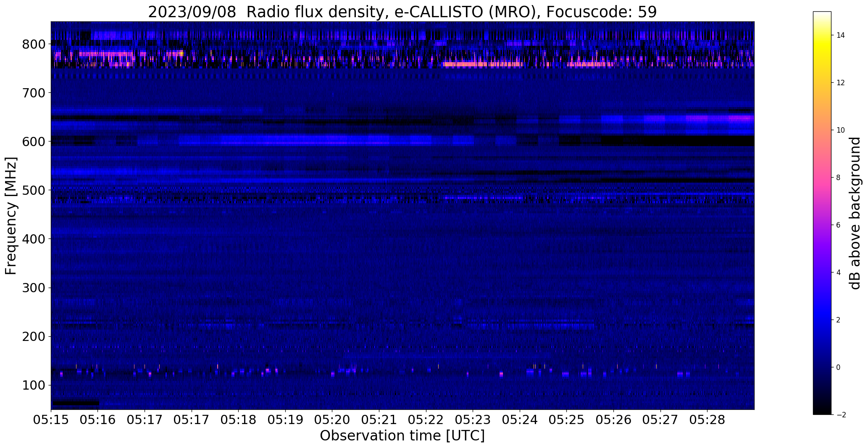Click the 05:19 time tick label
This screenshot has height=448, width=868.
tap(285, 420)
